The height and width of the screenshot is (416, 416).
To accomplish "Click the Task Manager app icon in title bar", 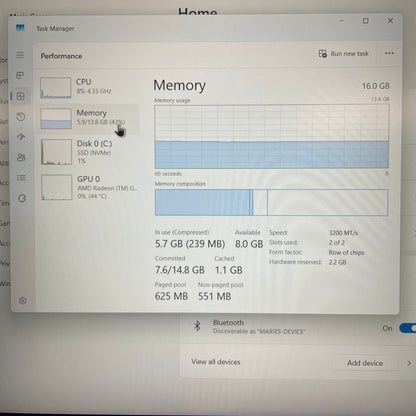I will (x=20, y=28).
